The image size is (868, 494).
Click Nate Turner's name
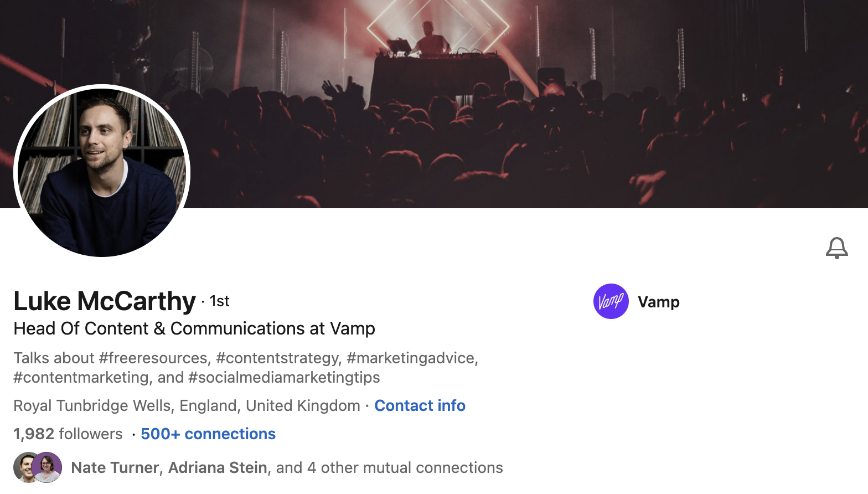115,467
